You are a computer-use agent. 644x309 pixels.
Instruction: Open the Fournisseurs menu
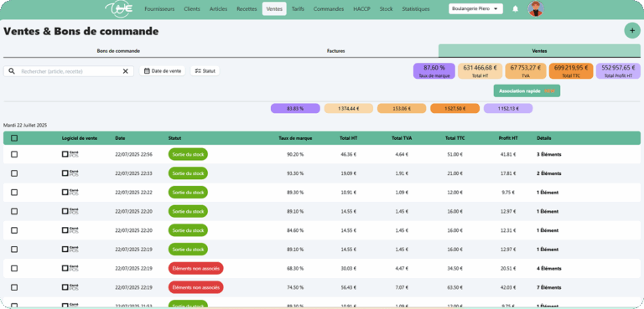coord(159,9)
